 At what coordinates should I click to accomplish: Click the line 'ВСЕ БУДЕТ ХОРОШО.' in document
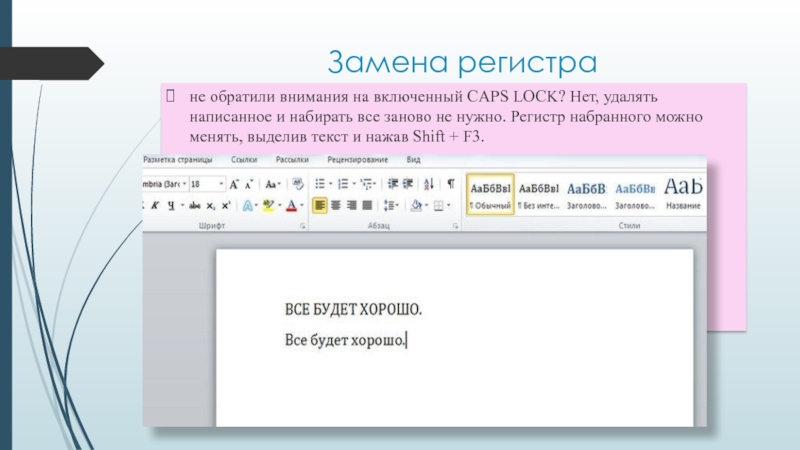(x=353, y=306)
